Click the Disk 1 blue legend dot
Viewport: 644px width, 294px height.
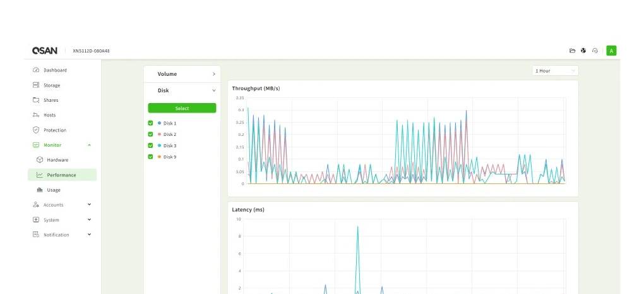(159, 123)
